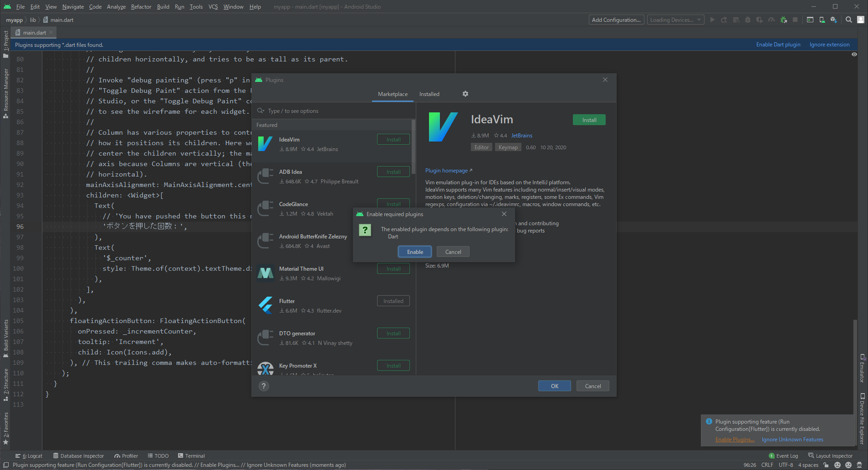Click the user account avatar icon
The height and width of the screenshot is (470, 868).
point(861,20)
